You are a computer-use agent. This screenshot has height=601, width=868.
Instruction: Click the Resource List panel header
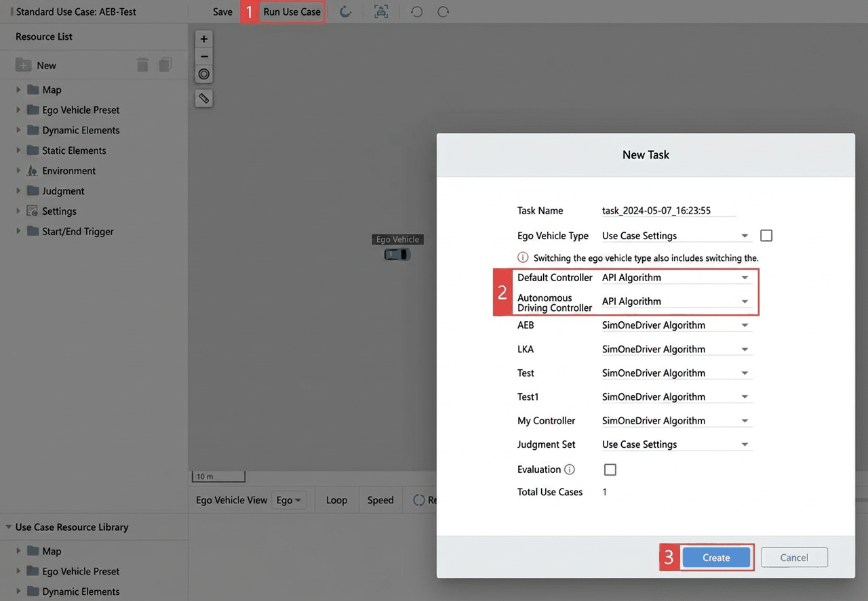[44, 37]
